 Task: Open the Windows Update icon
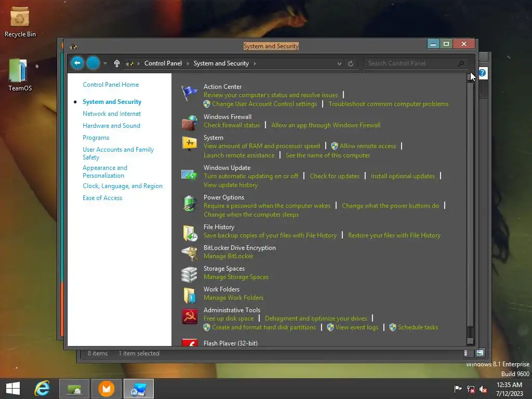pyautogui.click(x=189, y=175)
